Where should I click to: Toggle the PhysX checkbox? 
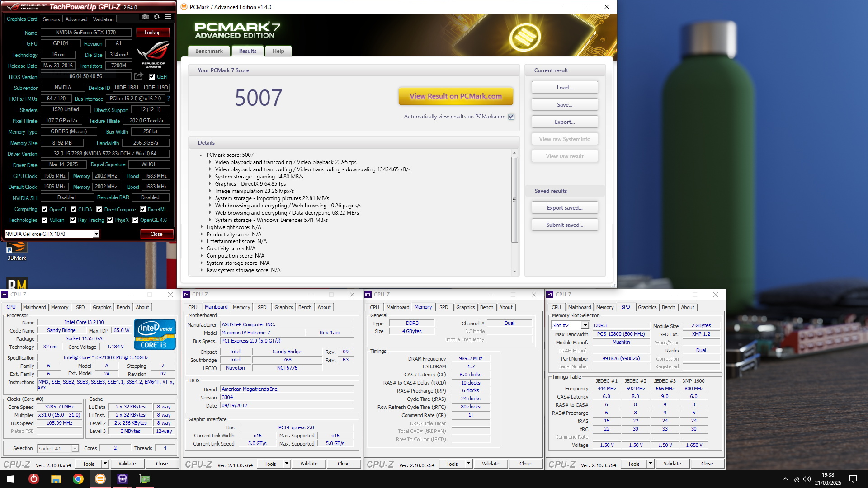(x=110, y=220)
